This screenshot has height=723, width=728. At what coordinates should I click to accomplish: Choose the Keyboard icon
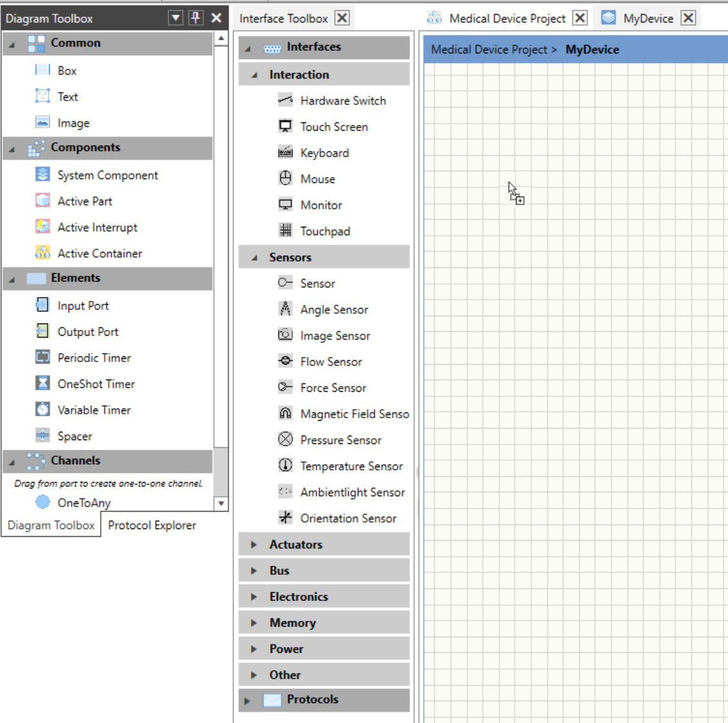[285, 152]
